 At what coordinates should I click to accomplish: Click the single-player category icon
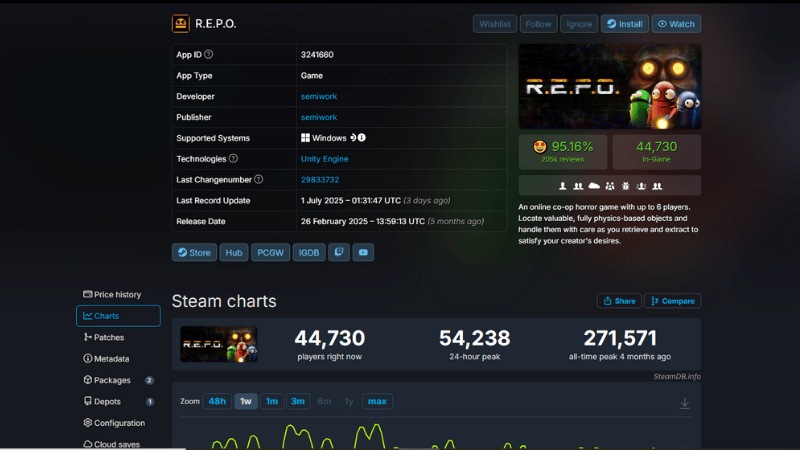click(562, 186)
